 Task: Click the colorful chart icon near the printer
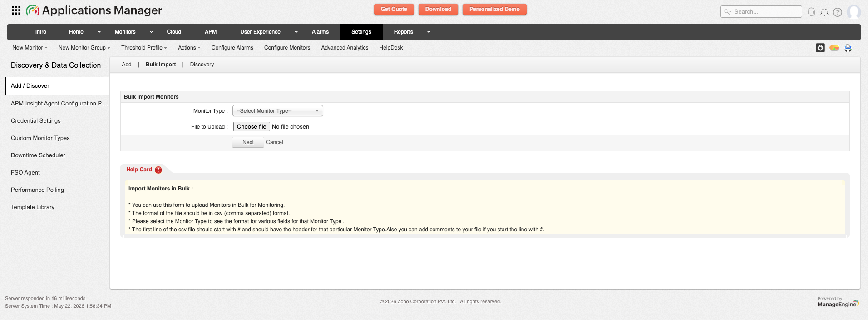(834, 48)
